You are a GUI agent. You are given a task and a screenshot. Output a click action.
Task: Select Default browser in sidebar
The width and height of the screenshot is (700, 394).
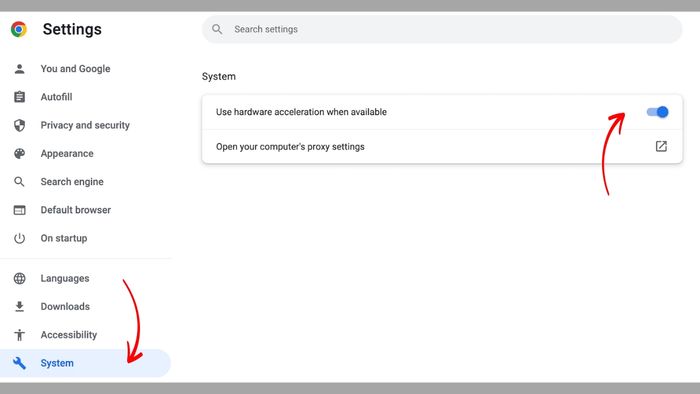(75, 210)
